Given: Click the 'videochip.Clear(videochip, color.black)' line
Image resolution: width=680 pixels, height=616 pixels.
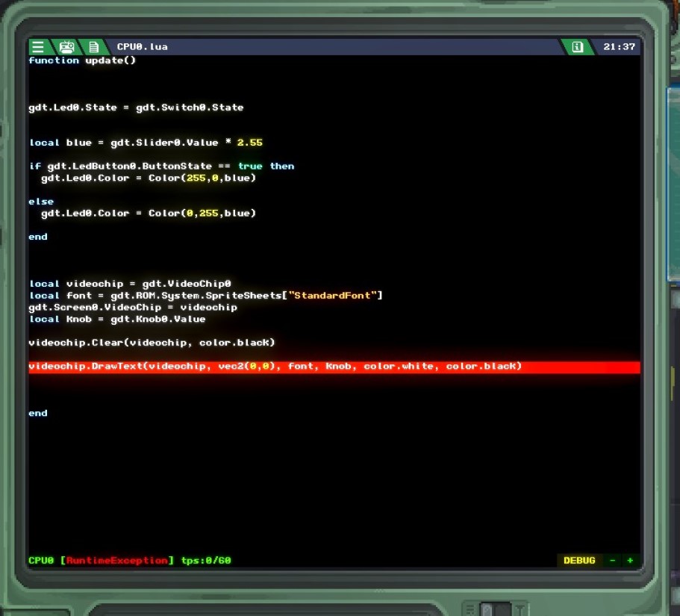Looking at the screenshot, I should pyautogui.click(x=152, y=342).
